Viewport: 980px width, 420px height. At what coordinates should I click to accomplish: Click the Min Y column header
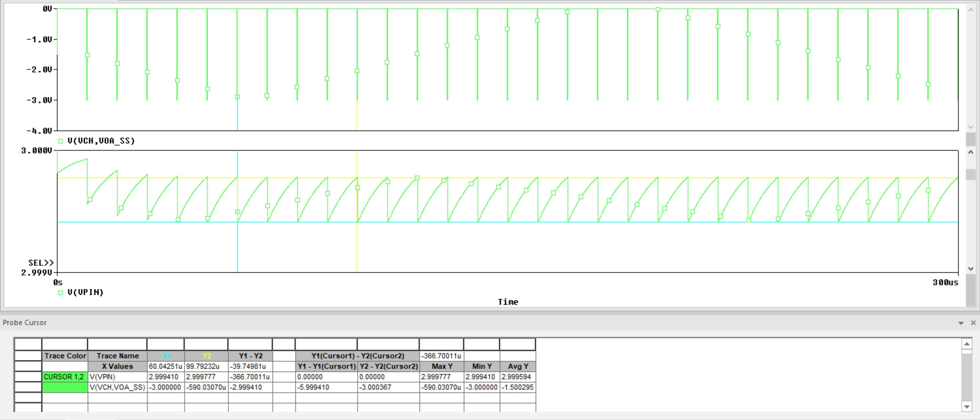(x=482, y=366)
